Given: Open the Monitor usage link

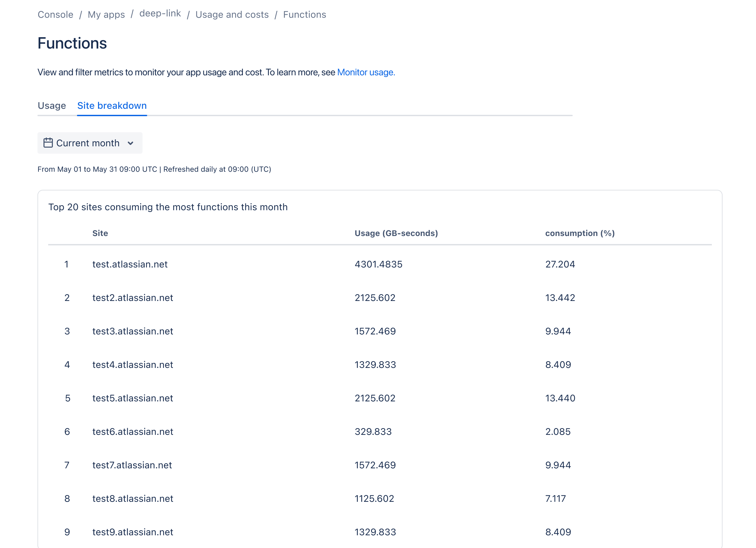Looking at the screenshot, I should (x=366, y=72).
